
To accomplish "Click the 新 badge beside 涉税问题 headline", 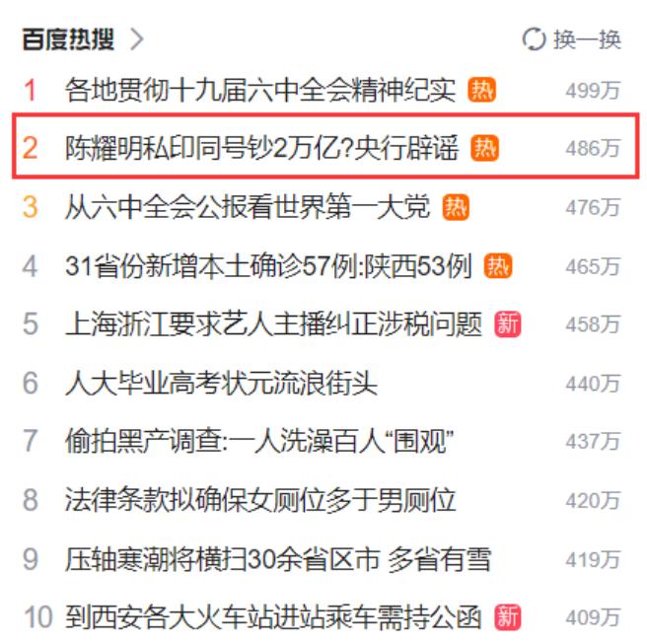I will (x=508, y=324).
